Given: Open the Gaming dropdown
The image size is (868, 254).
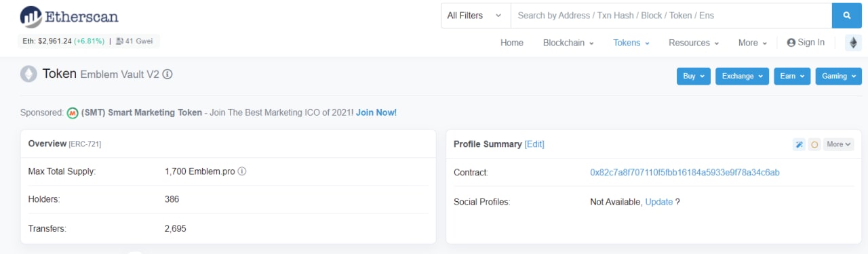Looking at the screenshot, I should coord(838,76).
